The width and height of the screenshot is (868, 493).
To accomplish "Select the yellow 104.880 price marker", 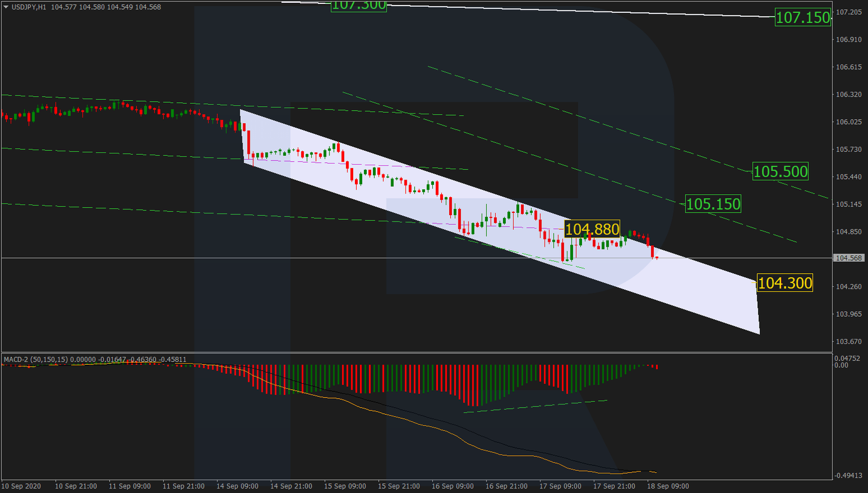I will coord(593,229).
